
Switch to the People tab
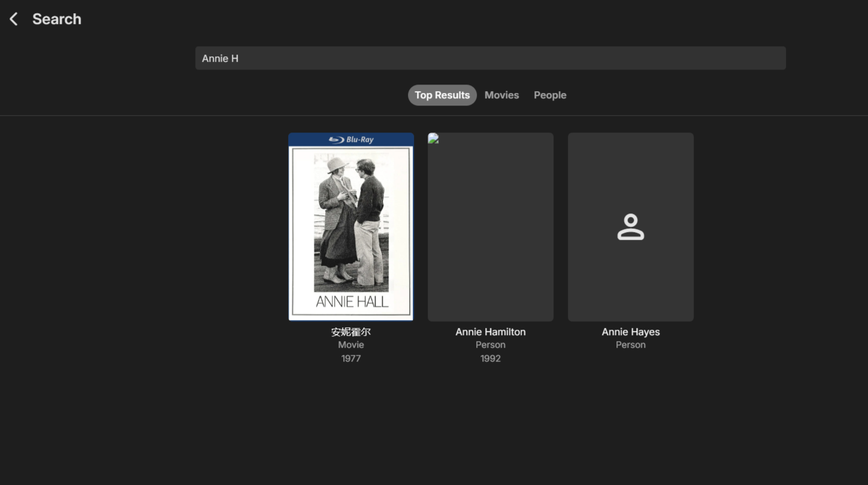tap(549, 95)
